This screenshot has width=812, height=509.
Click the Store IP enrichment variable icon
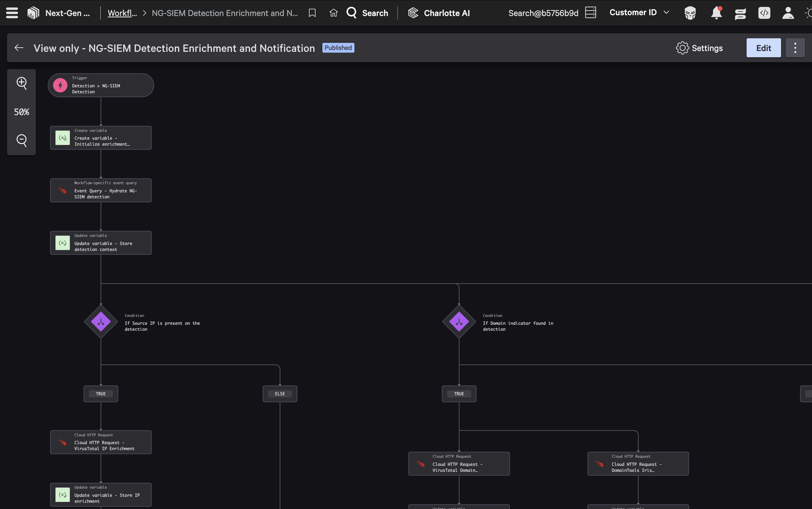(63, 495)
